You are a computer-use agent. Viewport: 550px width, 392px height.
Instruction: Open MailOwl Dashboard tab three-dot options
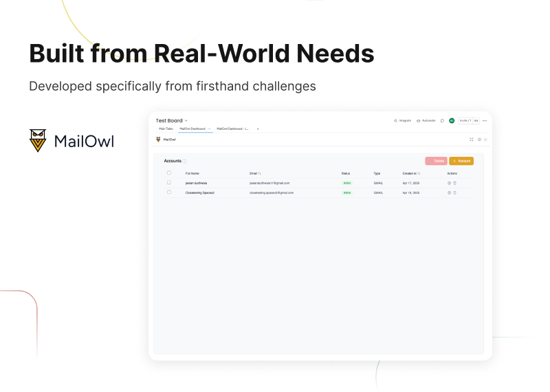(x=209, y=129)
